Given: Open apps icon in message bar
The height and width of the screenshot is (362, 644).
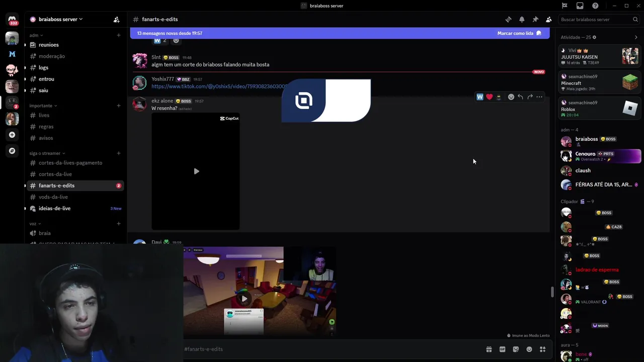Looking at the screenshot, I should pos(543,349).
